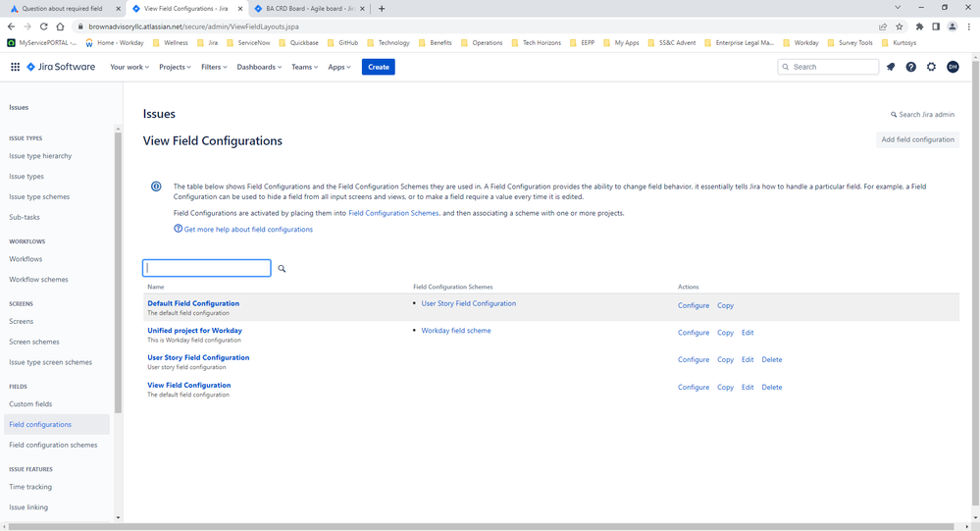The height and width of the screenshot is (531, 980).
Task: Reload the page with the refresh icon
Action: 44,27
